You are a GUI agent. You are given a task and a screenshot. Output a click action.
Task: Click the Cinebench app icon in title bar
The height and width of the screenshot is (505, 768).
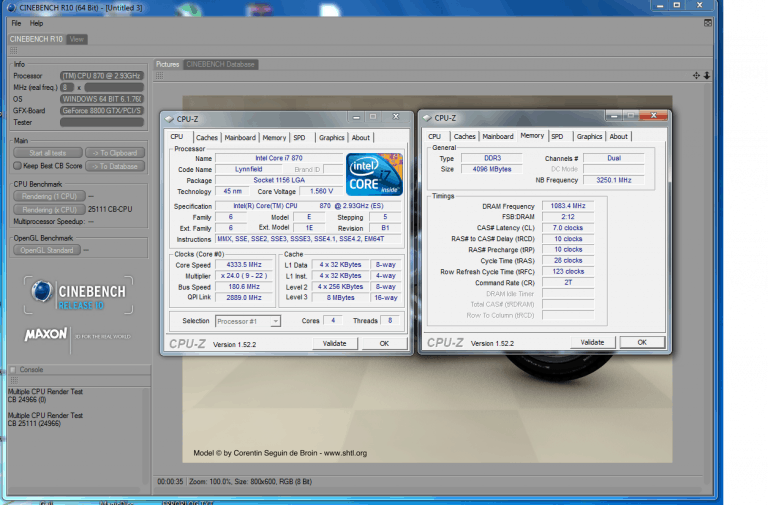tap(12, 7)
